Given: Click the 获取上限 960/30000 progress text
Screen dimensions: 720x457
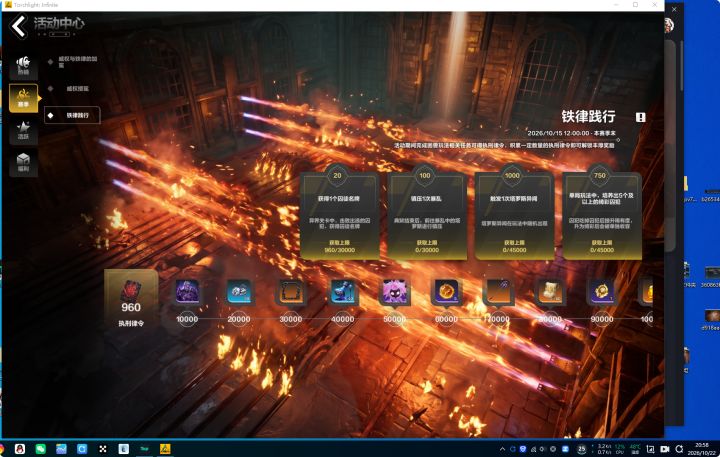Looking at the screenshot, I should coord(339,246).
